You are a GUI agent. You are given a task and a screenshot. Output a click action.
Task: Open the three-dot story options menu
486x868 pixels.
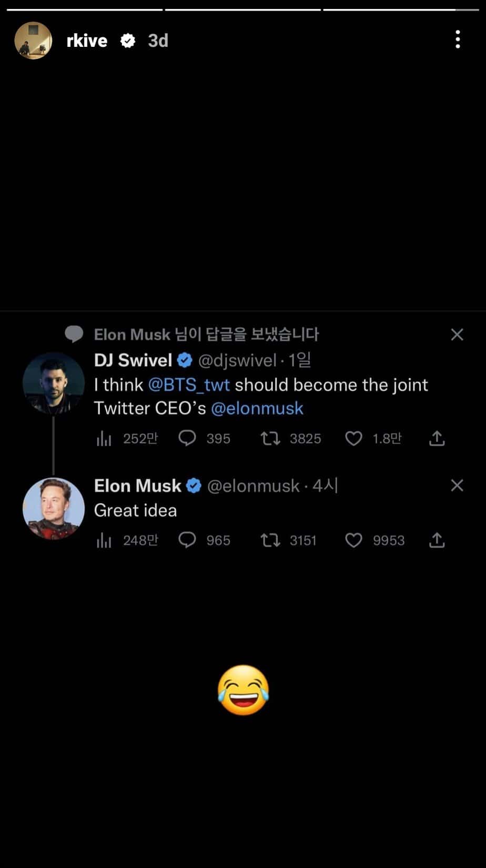pos(458,40)
